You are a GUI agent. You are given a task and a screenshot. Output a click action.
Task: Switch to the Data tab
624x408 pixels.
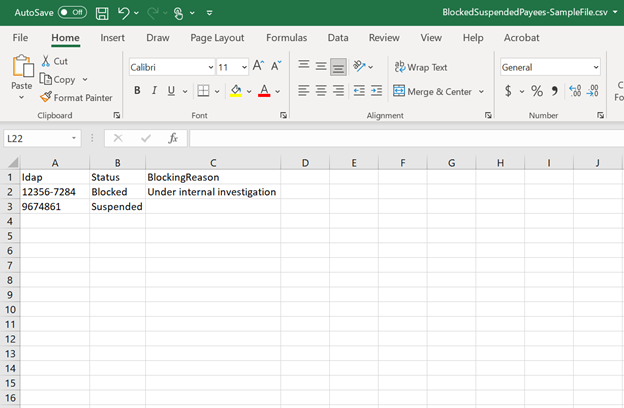coord(338,38)
